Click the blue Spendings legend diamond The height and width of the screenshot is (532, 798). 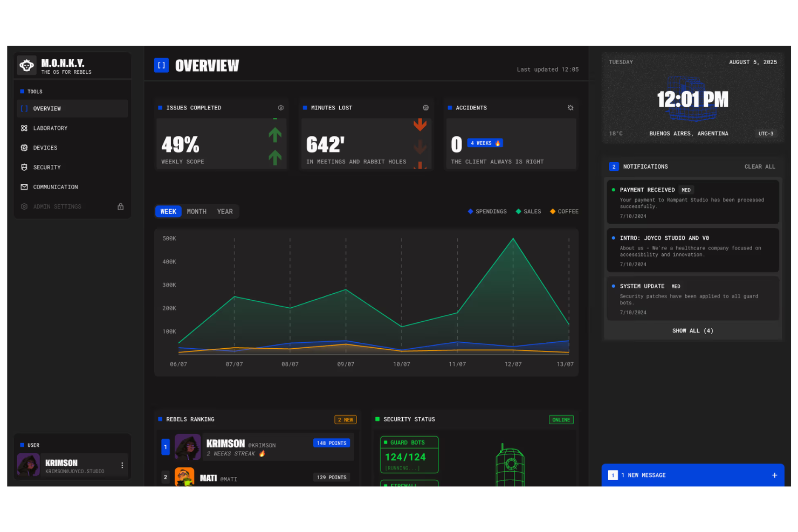pyautogui.click(x=471, y=212)
